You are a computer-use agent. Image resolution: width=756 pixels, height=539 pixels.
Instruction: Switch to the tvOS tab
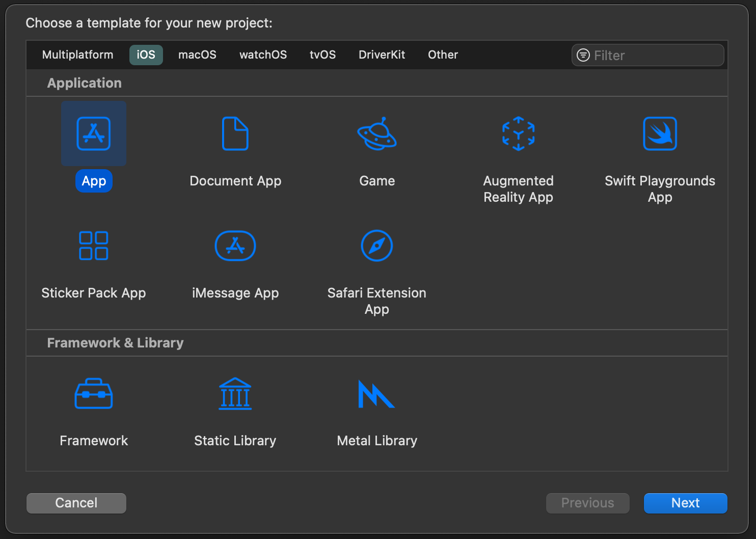pyautogui.click(x=322, y=55)
